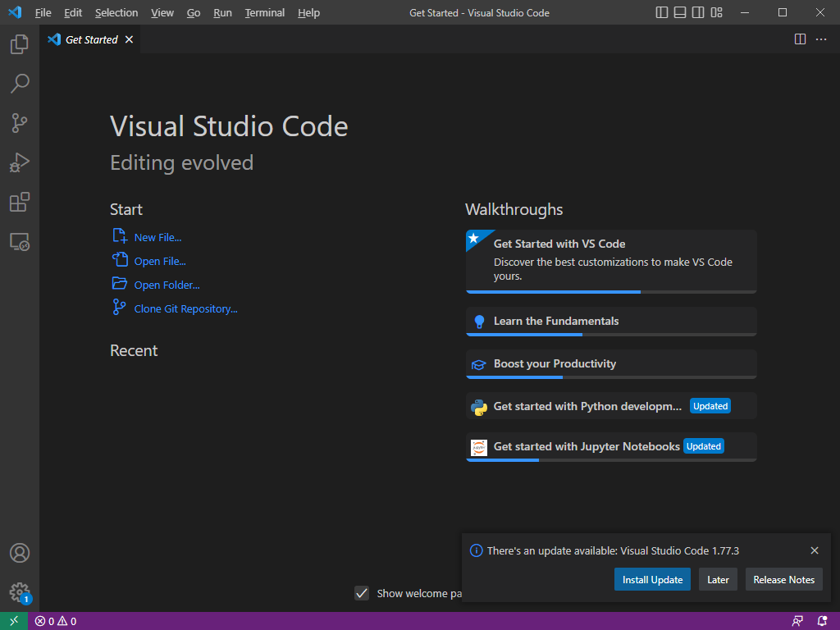This screenshot has height=630, width=840.
Task: Open the Help menu
Action: pos(308,12)
